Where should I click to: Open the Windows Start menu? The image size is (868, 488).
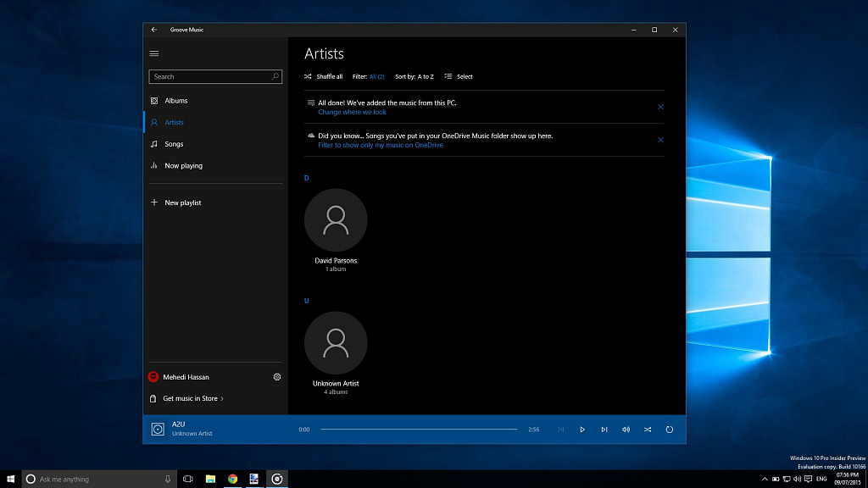pyautogui.click(x=10, y=480)
